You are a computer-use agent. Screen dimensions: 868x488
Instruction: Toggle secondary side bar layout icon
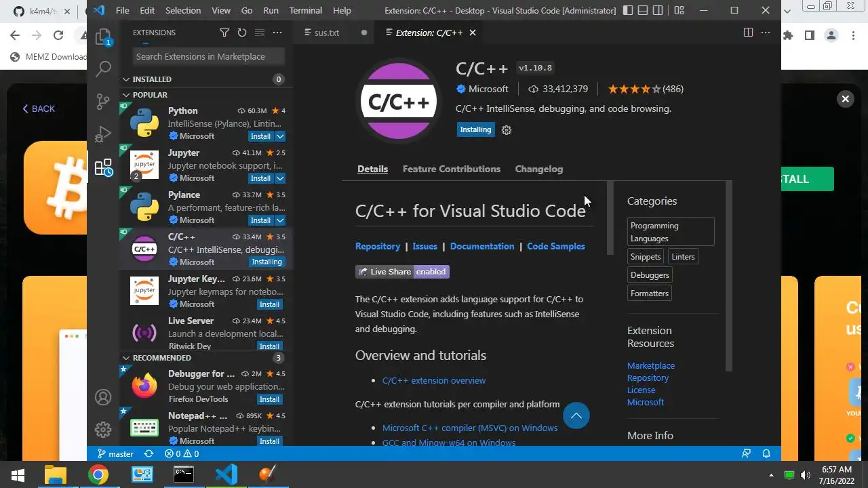click(658, 10)
